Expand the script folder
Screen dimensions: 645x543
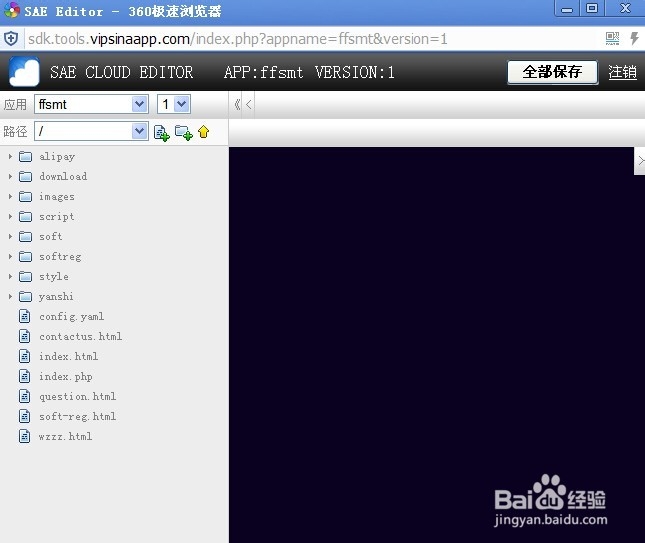pyautogui.click(x=10, y=216)
